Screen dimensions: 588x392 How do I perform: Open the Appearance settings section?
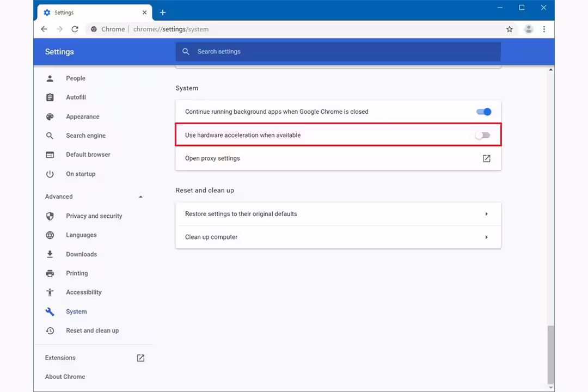(x=82, y=117)
